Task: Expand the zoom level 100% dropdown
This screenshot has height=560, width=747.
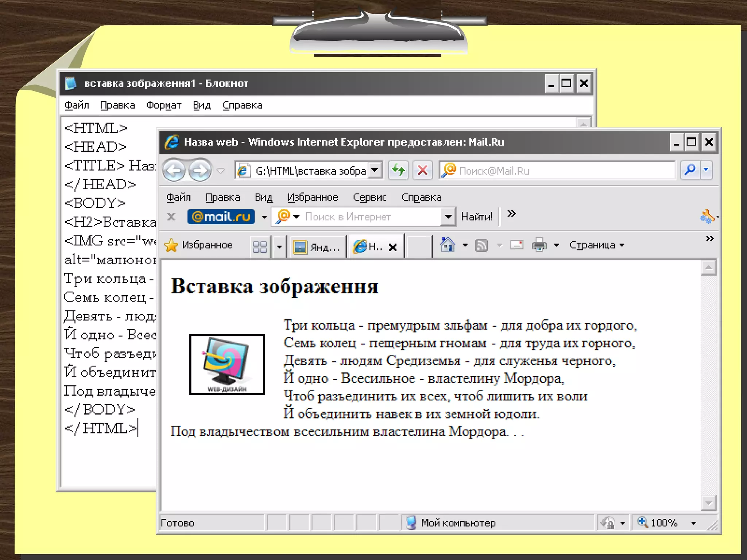Action: pyautogui.click(x=693, y=523)
